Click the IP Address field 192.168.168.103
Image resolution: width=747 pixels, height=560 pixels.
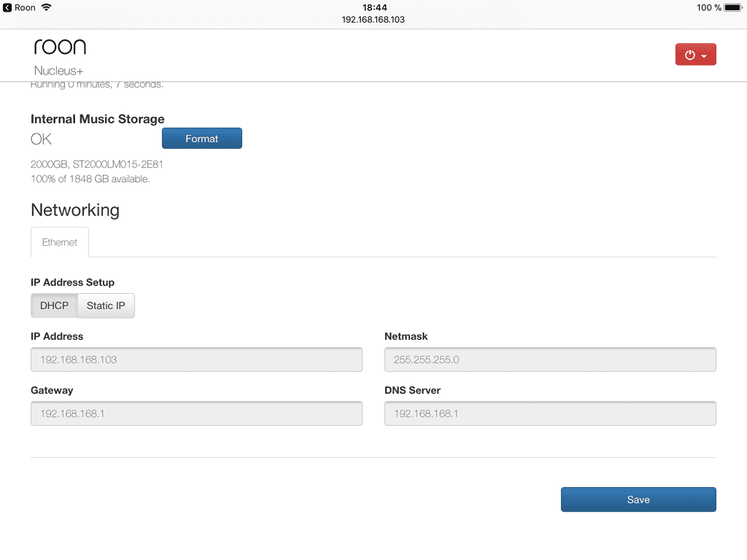(196, 359)
